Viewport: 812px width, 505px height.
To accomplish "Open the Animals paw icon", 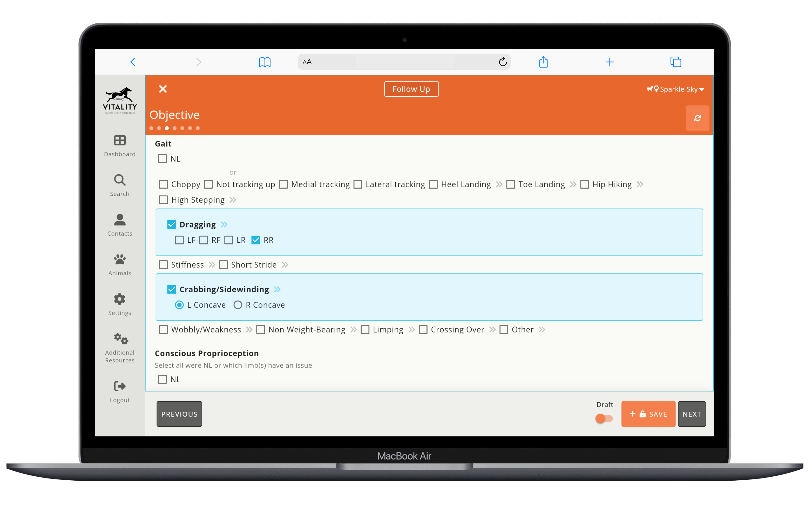I will [x=119, y=260].
